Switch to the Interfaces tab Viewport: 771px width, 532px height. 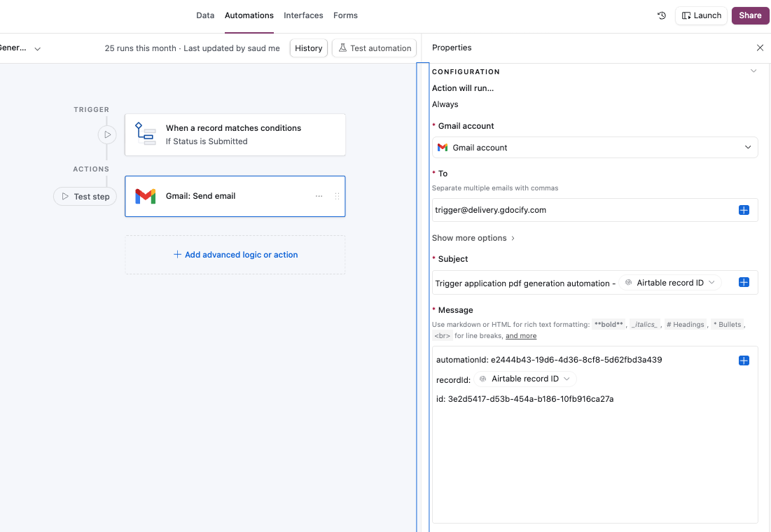(303, 15)
